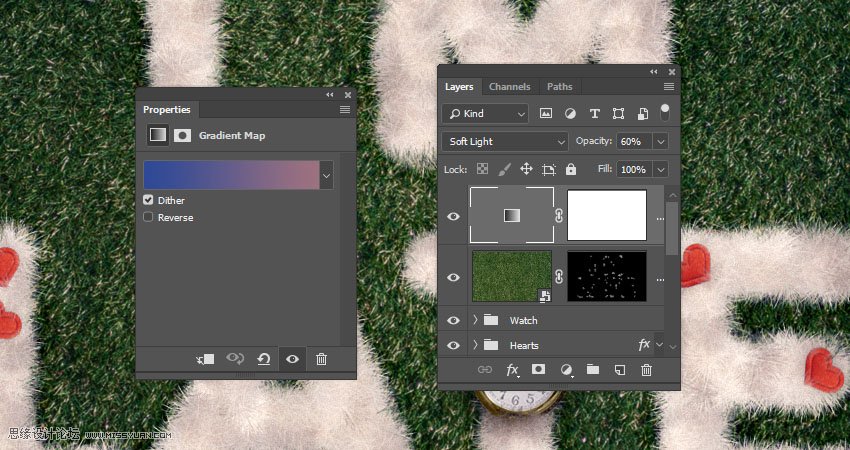Viewport: 850px width, 450px height.
Task: Uncheck the Dither option
Action: [x=149, y=200]
